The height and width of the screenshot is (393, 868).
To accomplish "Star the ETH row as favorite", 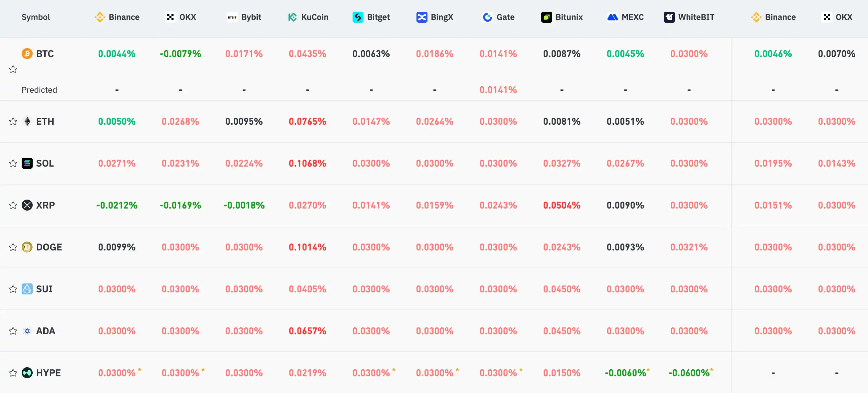I will coord(13,122).
